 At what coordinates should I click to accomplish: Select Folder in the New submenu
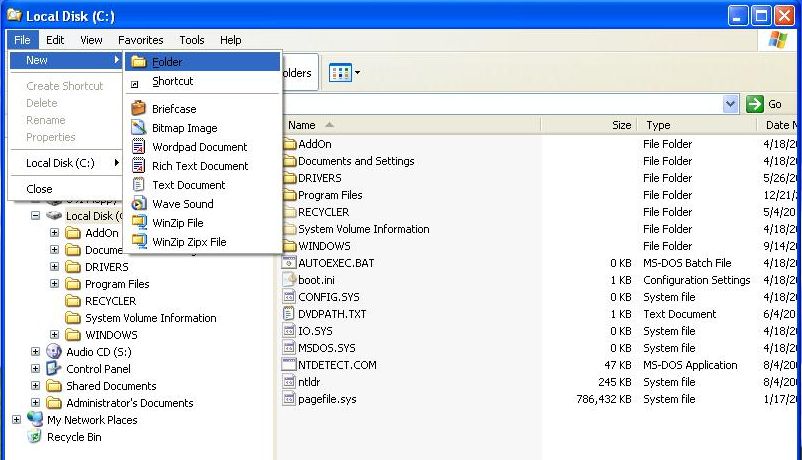click(x=166, y=62)
